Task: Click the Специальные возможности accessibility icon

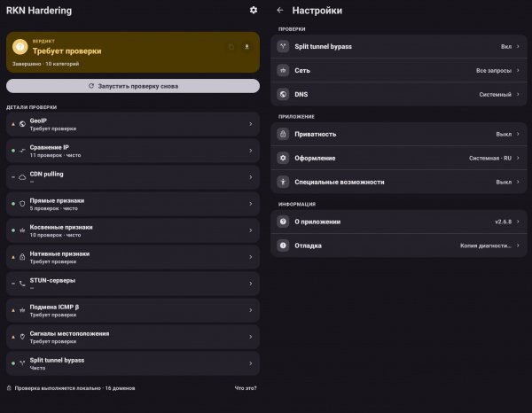Action: 283,182
